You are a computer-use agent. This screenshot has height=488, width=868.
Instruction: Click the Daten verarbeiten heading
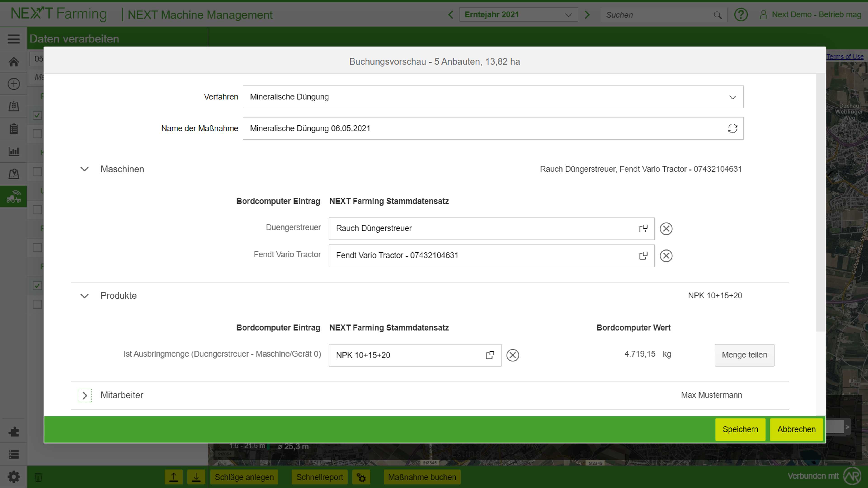tap(74, 39)
